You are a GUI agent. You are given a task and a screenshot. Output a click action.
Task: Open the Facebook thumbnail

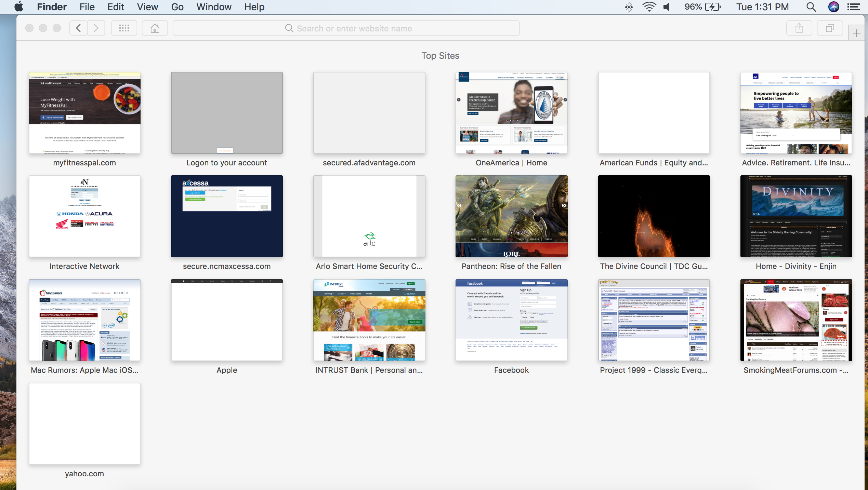tap(512, 320)
